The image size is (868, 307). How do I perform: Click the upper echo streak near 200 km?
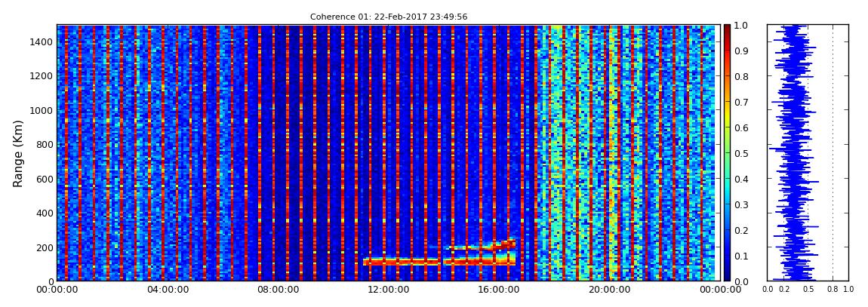point(479,246)
